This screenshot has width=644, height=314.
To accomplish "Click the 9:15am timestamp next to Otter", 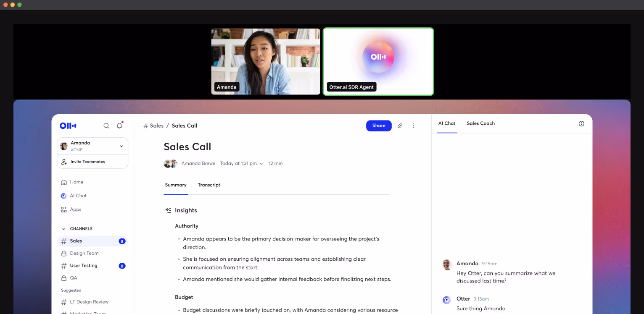I will point(481,299).
